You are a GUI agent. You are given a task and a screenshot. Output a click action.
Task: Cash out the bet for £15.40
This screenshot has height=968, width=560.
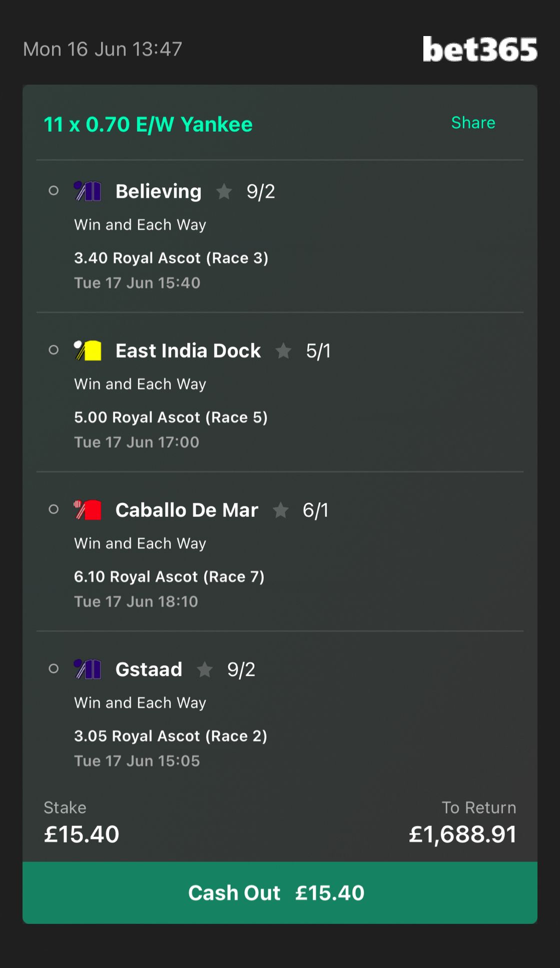pos(280,893)
